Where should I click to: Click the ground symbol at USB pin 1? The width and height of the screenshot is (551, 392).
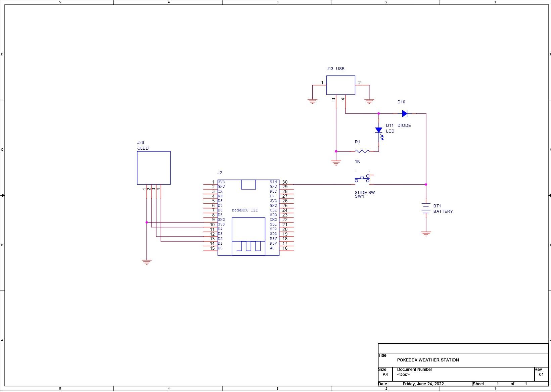pyautogui.click(x=313, y=101)
